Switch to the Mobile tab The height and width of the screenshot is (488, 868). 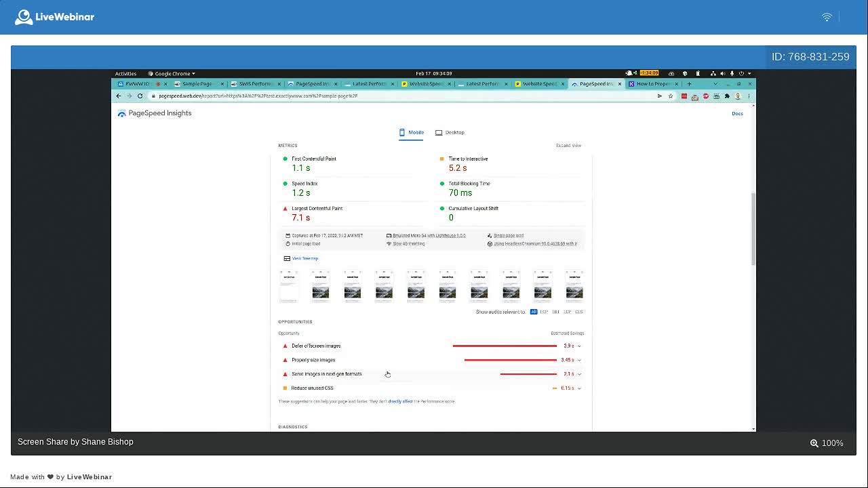coord(411,133)
